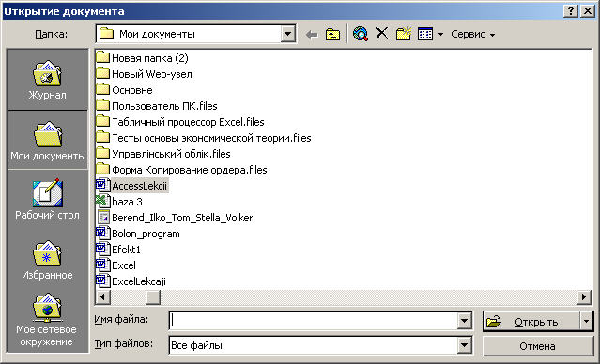Screen dimensions: 600x364
Task: Click the Открыть button
Action: pos(531,322)
